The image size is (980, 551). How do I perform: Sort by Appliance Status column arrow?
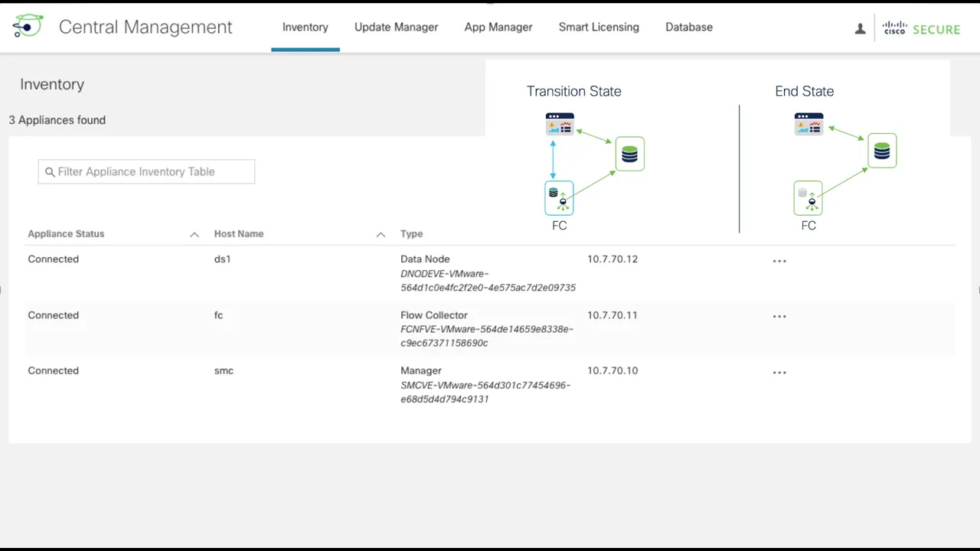coord(194,234)
